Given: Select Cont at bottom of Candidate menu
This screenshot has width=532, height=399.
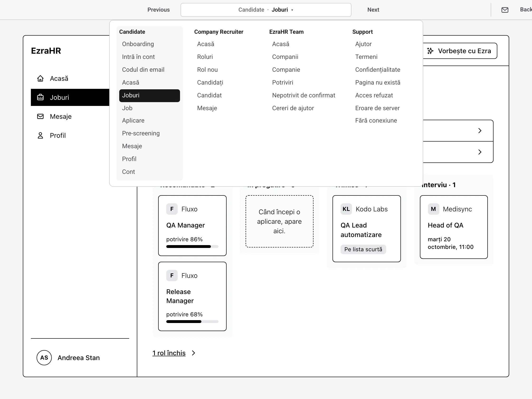Looking at the screenshot, I should click(x=149, y=172).
